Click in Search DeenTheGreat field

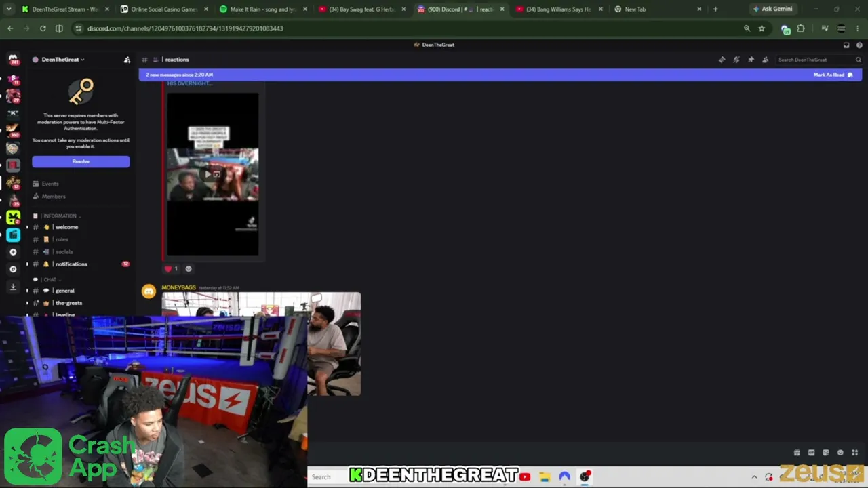coord(819,60)
